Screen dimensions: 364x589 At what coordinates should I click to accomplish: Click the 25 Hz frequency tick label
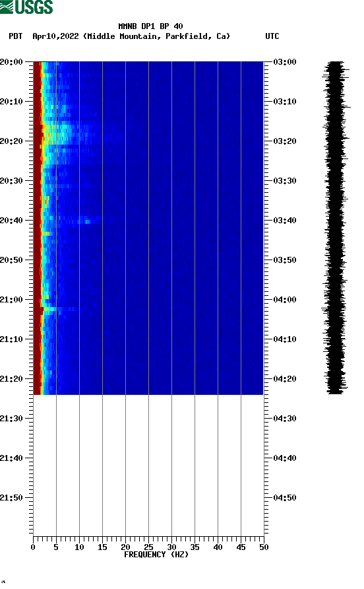tap(148, 547)
